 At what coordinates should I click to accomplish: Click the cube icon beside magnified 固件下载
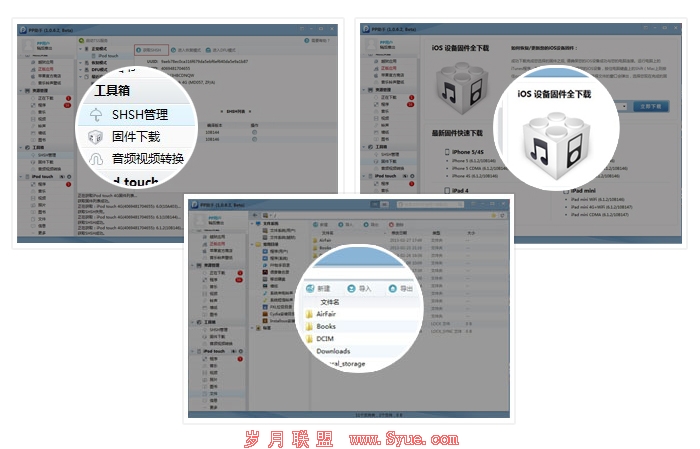95,137
